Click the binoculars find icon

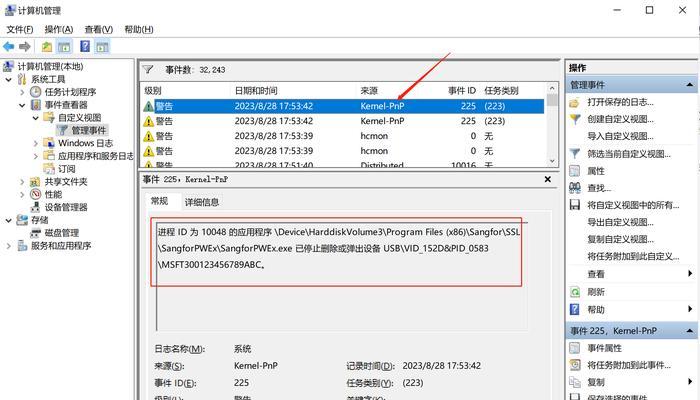[575, 188]
